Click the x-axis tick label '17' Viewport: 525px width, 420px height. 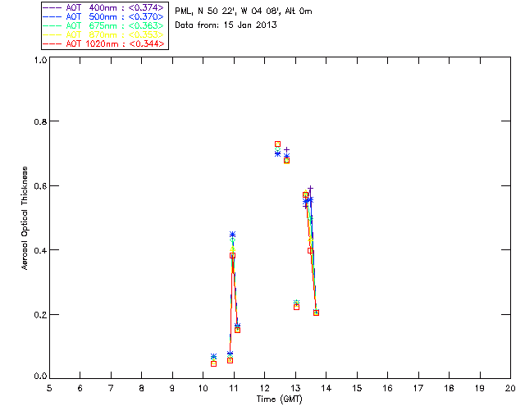point(418,388)
